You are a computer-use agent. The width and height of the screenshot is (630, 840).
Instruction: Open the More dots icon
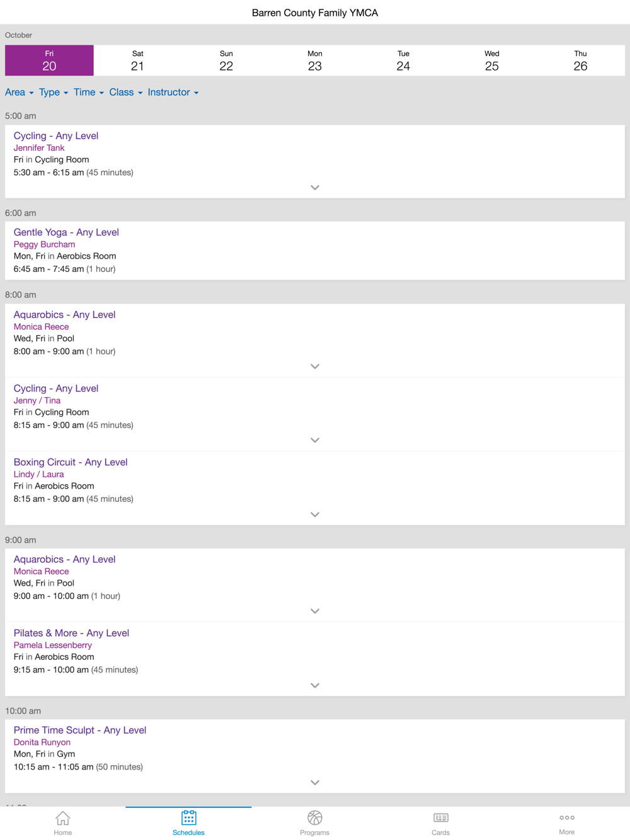point(566,817)
